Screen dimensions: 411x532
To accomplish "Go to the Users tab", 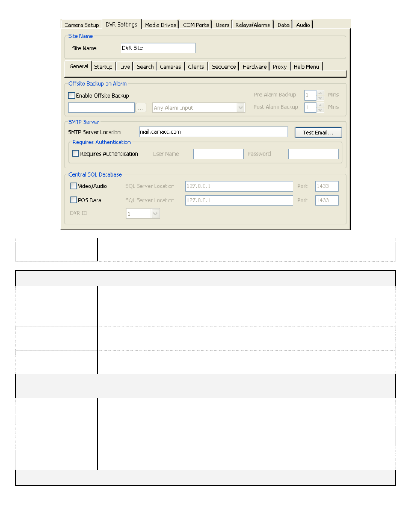I will pos(222,25).
